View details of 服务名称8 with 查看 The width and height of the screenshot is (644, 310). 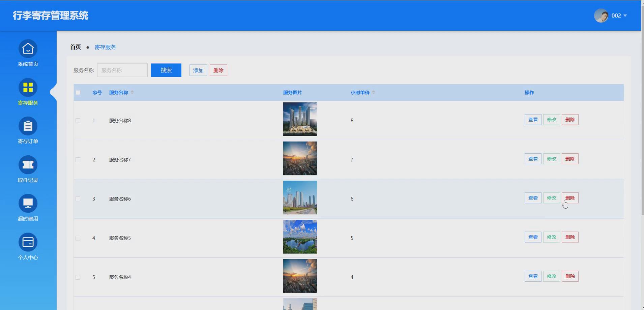[x=533, y=120]
